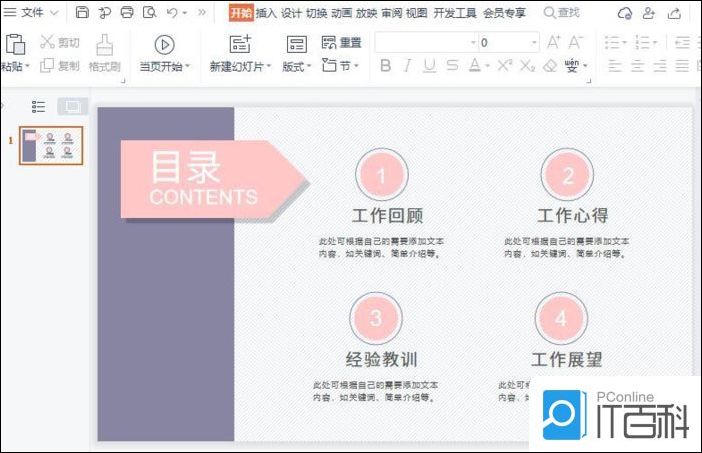Expand the 版式 layout dropdown
This screenshot has width=702, height=453.
point(310,67)
